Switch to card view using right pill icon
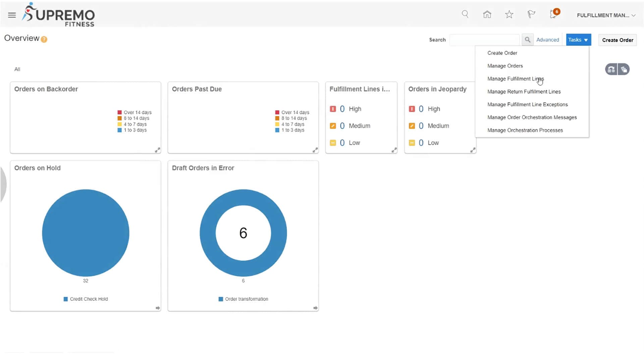 click(x=624, y=69)
